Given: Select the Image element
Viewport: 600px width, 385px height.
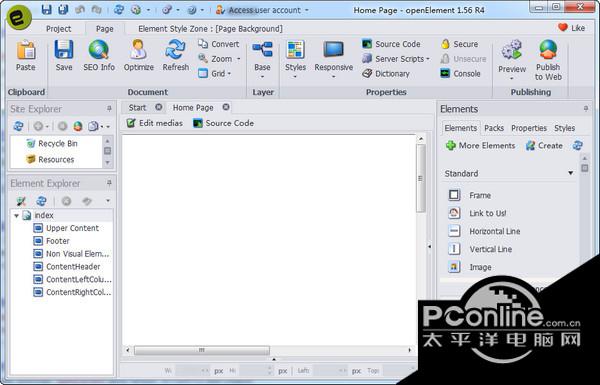Looking at the screenshot, I should [470, 267].
